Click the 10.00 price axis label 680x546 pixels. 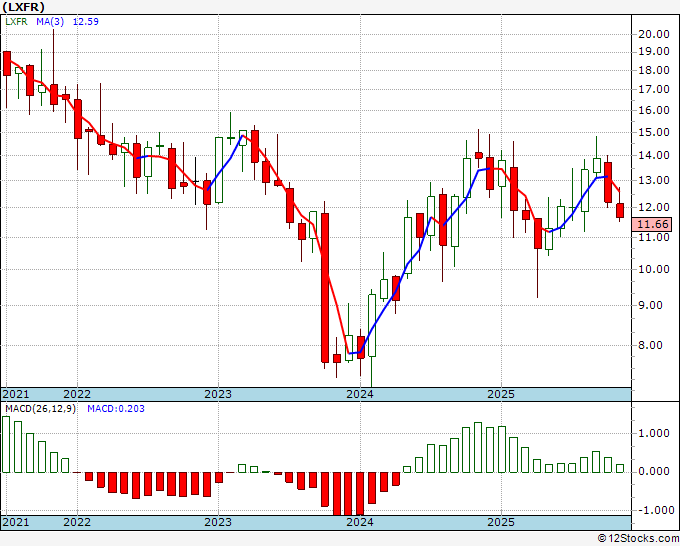tap(655, 269)
